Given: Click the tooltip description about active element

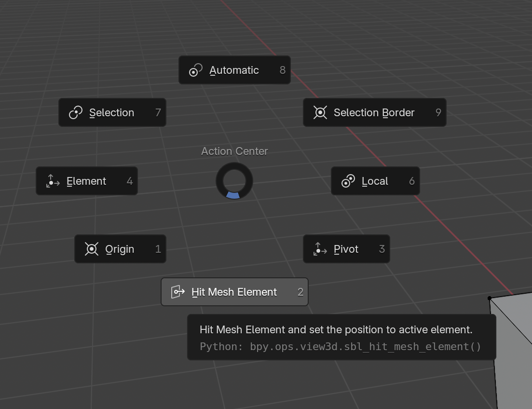Looking at the screenshot, I should point(336,329).
